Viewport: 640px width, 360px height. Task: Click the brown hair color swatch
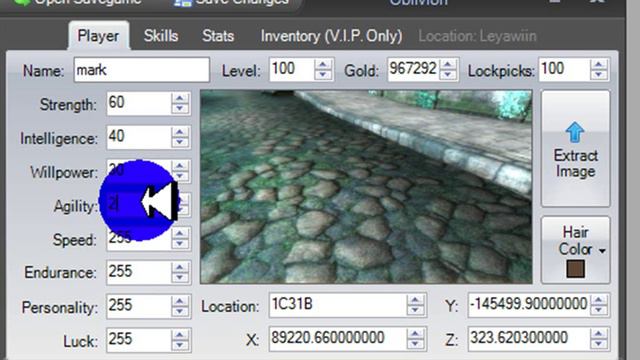(576, 269)
